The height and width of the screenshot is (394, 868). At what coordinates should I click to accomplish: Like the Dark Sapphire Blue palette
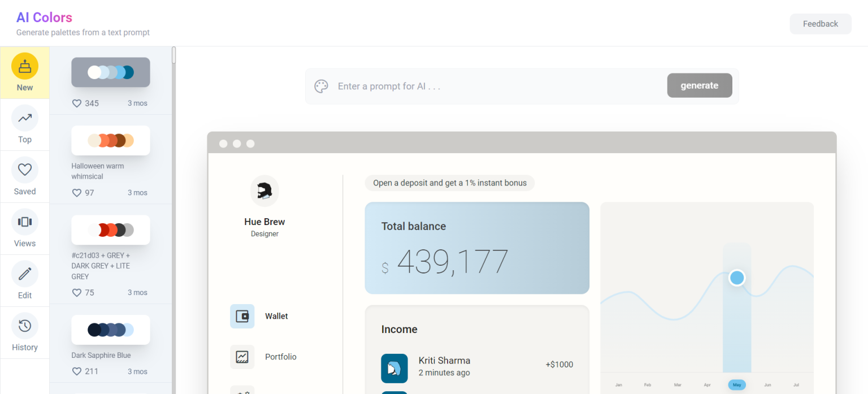(x=77, y=371)
